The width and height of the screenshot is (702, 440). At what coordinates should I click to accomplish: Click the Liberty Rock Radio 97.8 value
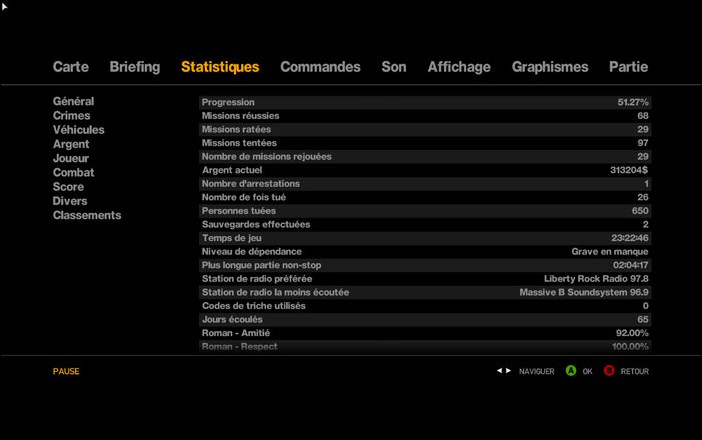596,278
